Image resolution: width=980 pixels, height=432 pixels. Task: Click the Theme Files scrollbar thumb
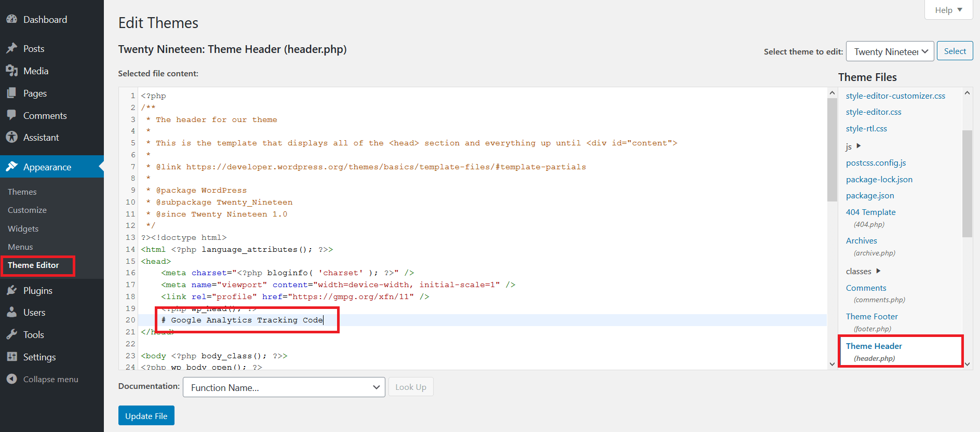967,183
